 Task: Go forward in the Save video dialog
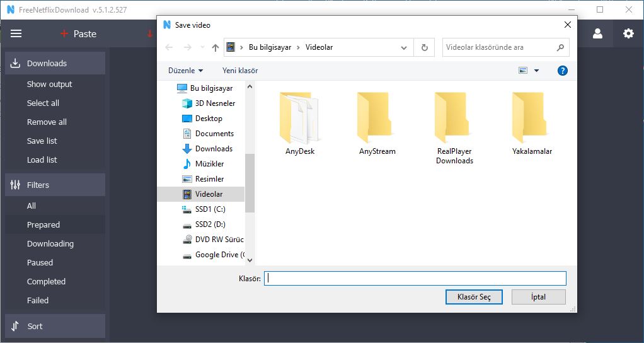pos(187,48)
